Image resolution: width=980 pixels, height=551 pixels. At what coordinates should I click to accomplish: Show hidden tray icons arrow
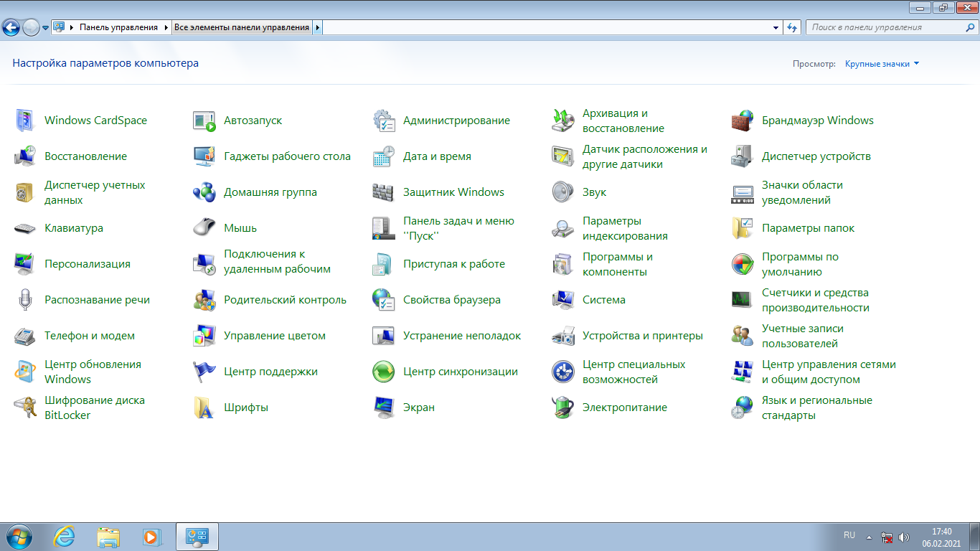click(x=869, y=537)
